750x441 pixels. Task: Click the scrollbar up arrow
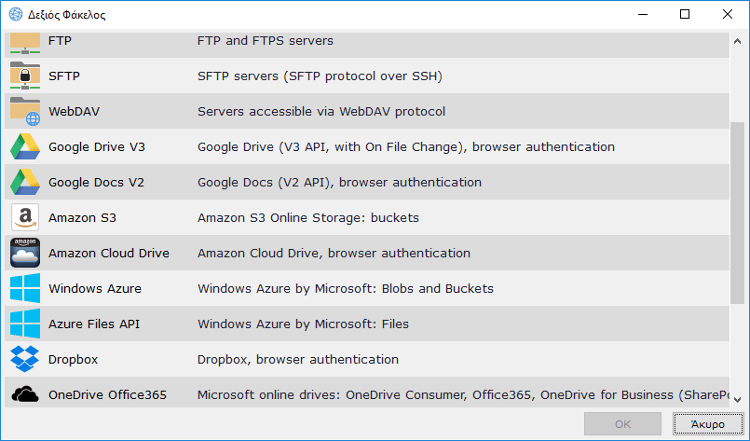(737, 41)
